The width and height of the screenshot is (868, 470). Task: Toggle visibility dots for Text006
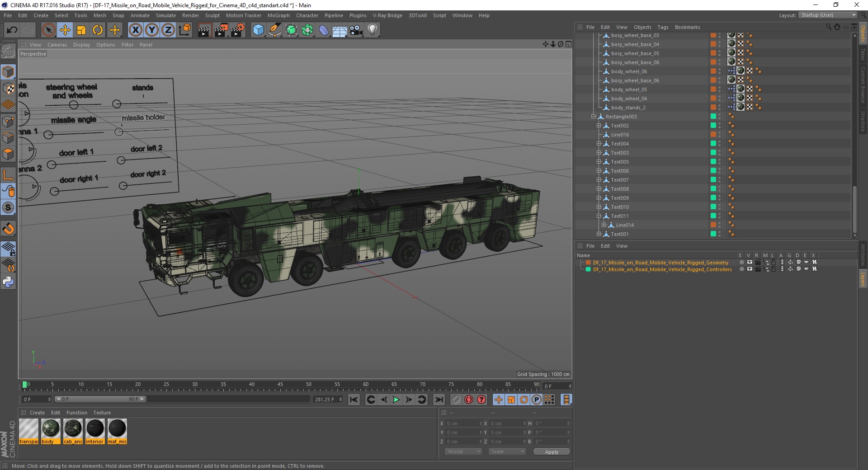pyautogui.click(x=720, y=171)
